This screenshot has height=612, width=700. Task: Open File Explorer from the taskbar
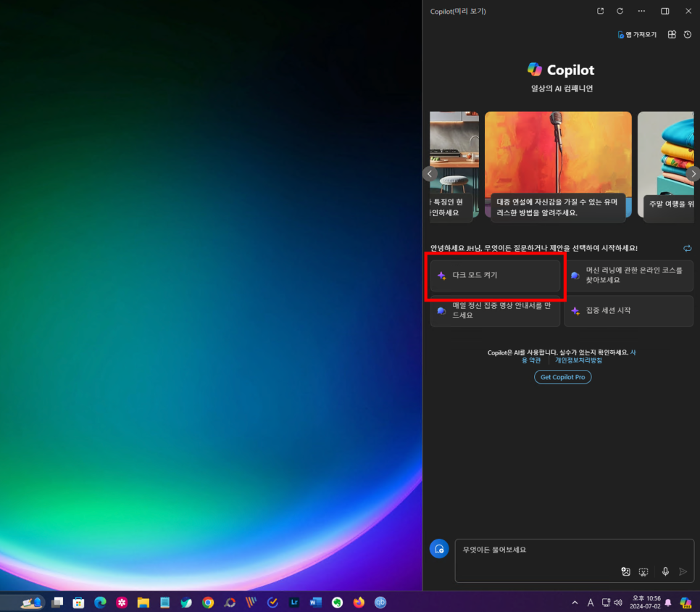pos(143,603)
